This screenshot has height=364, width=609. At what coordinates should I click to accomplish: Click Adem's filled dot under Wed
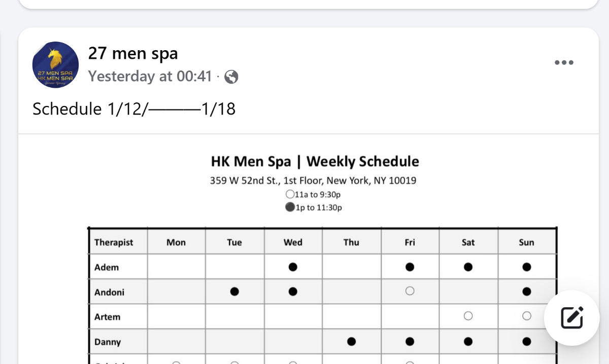(293, 267)
